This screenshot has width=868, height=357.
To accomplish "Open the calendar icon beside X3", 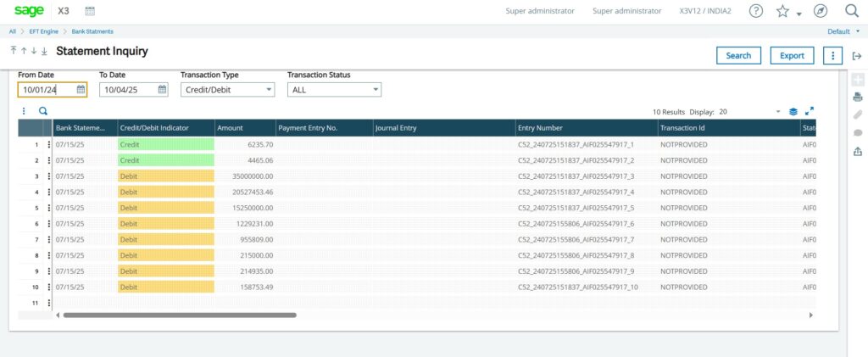I will pyautogui.click(x=91, y=11).
